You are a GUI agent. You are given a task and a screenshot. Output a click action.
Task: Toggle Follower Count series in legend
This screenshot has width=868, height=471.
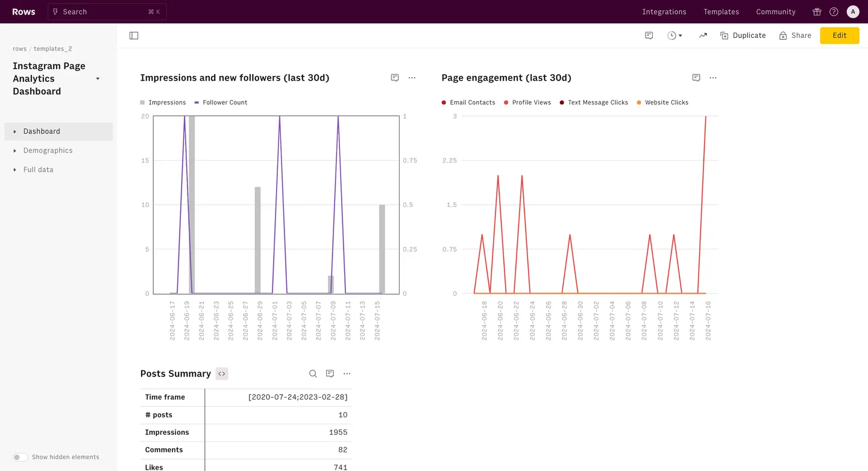point(221,102)
